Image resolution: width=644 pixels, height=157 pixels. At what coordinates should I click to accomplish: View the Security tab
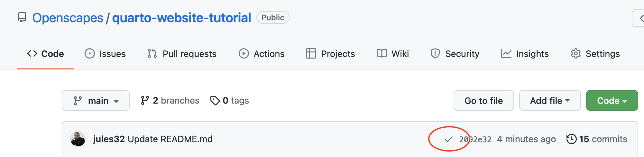[x=455, y=54]
